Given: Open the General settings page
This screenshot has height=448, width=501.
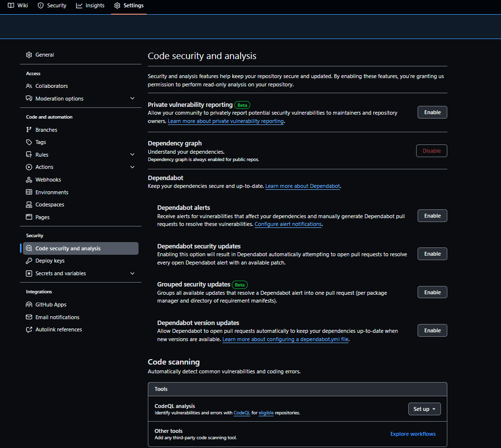Looking at the screenshot, I should [44, 55].
